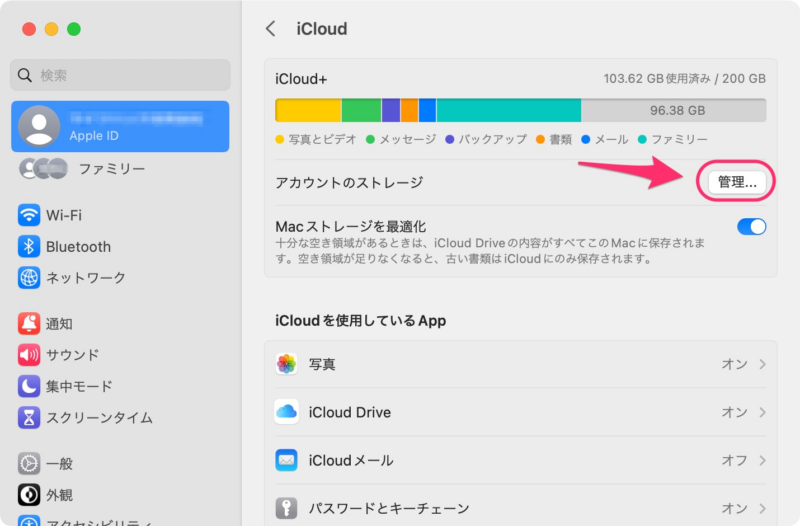The image size is (800, 526).
Task: Click the オン status for iCloud Drive
Action: [x=734, y=412]
